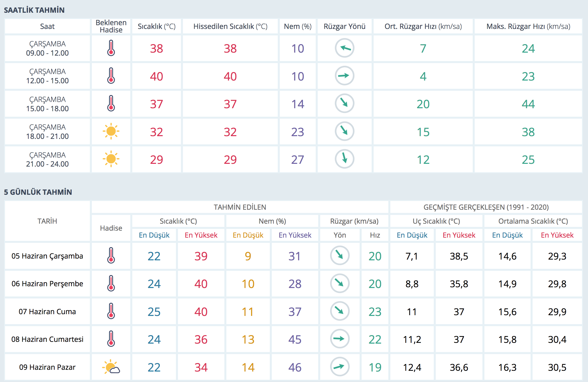Click the TAHMİN EDİLEN header
The image size is (588, 382).
[240, 207]
